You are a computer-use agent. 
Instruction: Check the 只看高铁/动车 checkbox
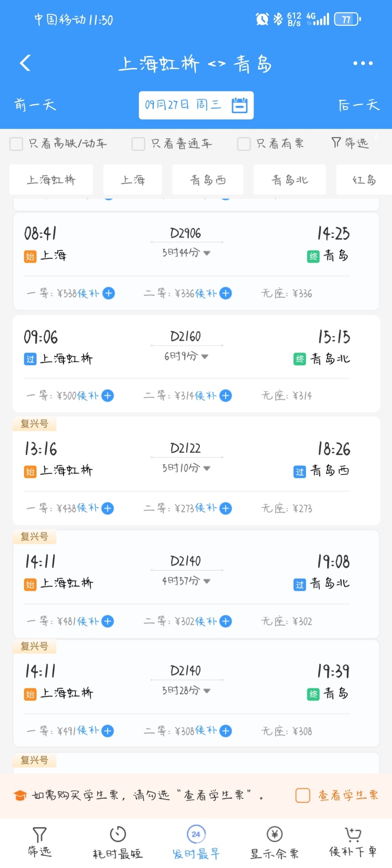(16, 144)
